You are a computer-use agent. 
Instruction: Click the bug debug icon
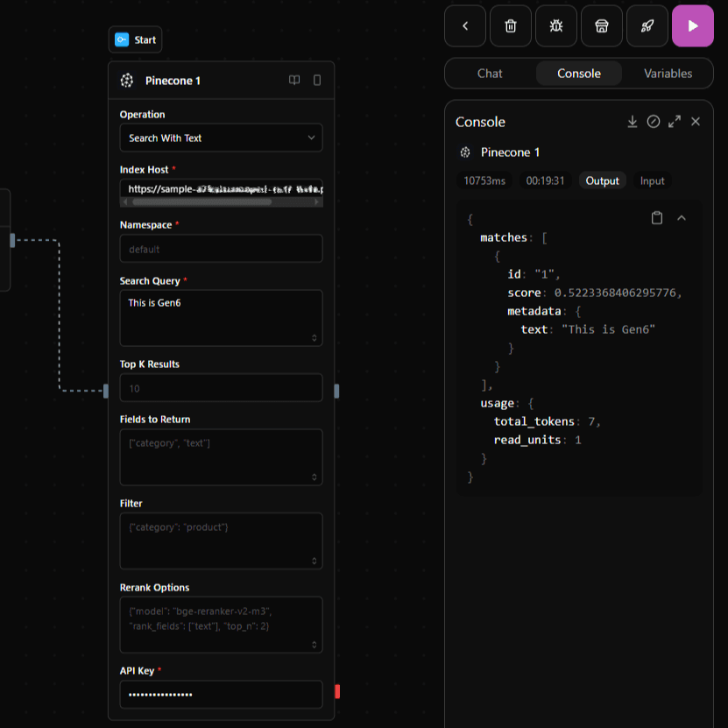pos(556,26)
